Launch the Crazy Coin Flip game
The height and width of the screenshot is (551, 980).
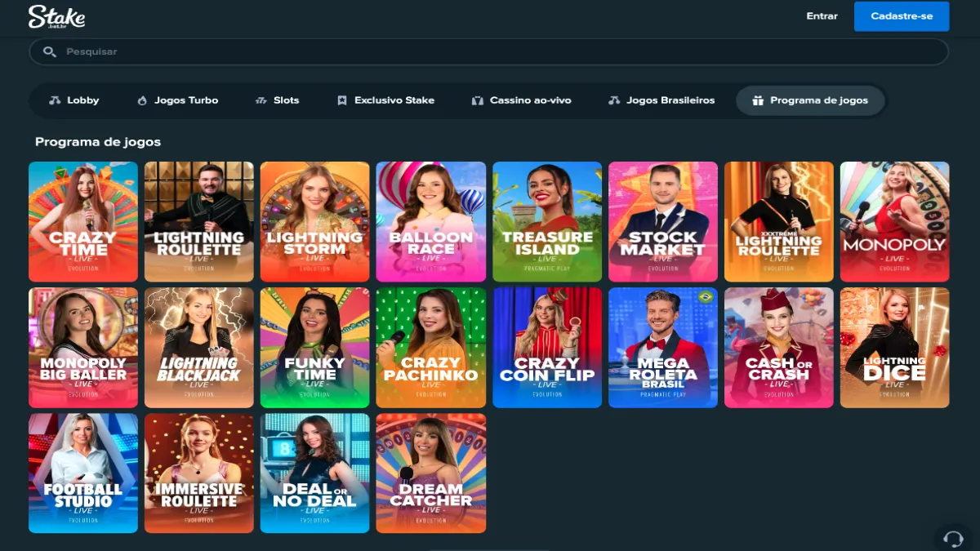pos(547,348)
